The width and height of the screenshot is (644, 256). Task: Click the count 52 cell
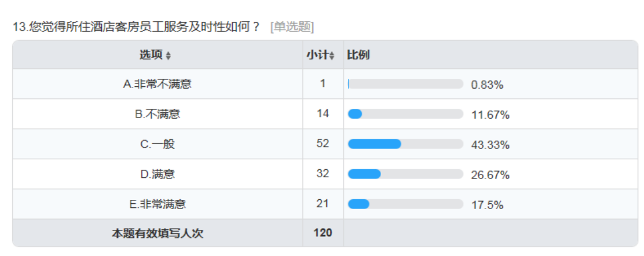(x=323, y=144)
